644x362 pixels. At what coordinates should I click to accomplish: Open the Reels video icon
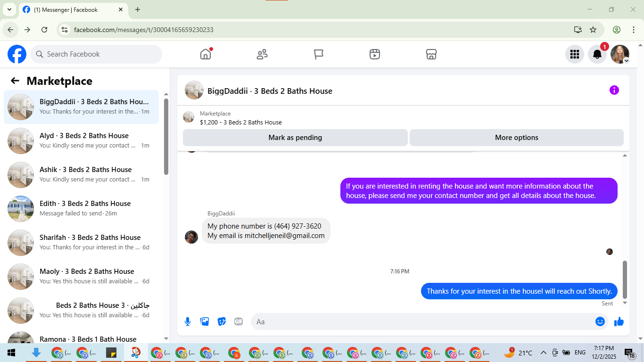375,54
